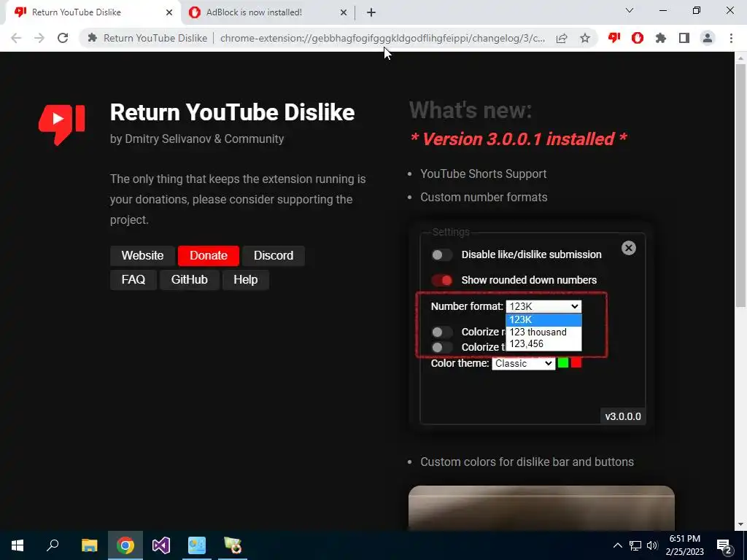Click the custom colors preview thumbnail
Viewport: 747px width, 560px height.
pyautogui.click(x=542, y=508)
